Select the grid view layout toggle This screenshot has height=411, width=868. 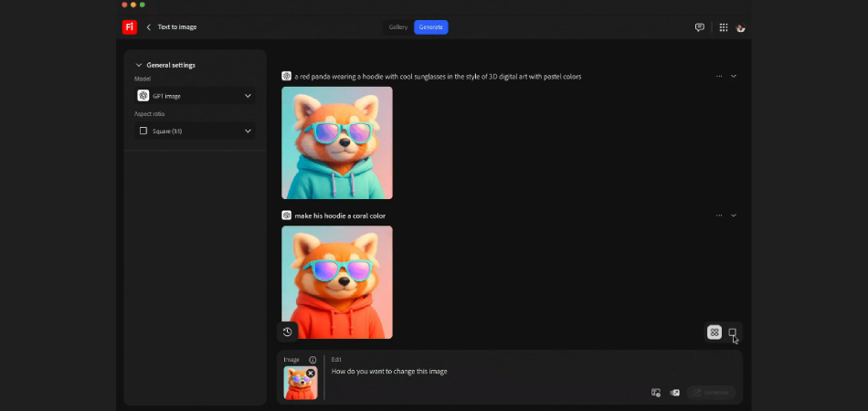(715, 332)
